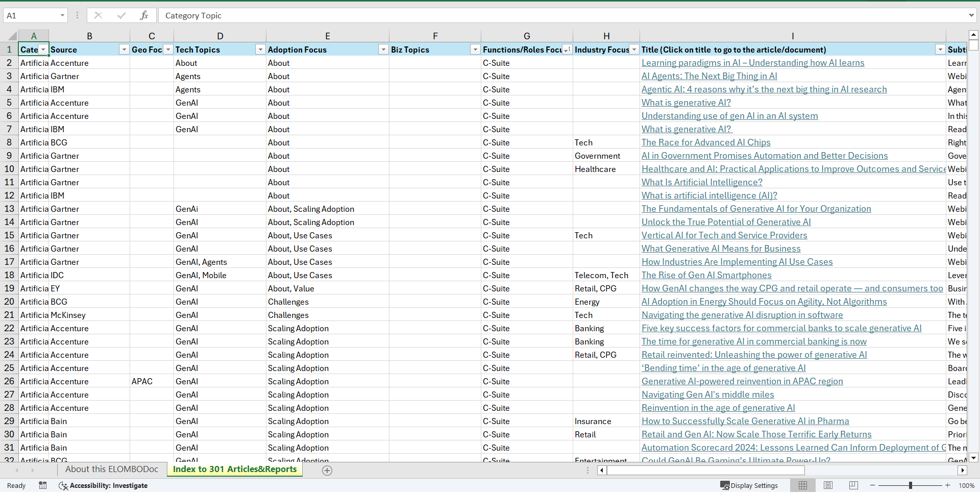Viewport: 980px width, 493px height.
Task: Open link The Rise of Gen AI Smartphones
Action: point(706,275)
